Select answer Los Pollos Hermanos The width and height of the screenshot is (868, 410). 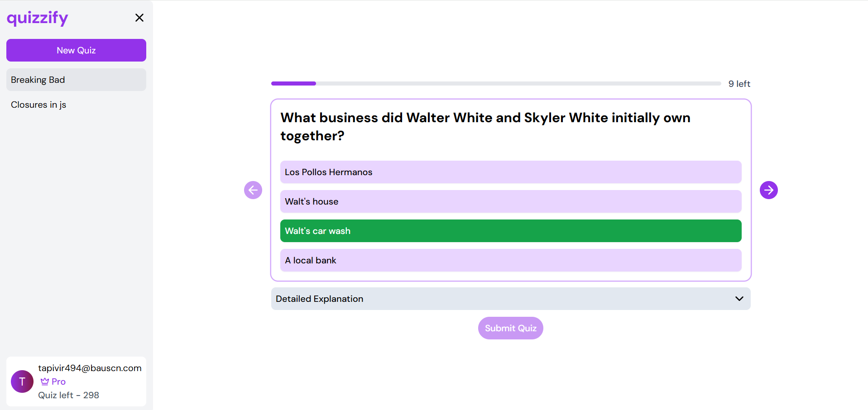coord(511,172)
